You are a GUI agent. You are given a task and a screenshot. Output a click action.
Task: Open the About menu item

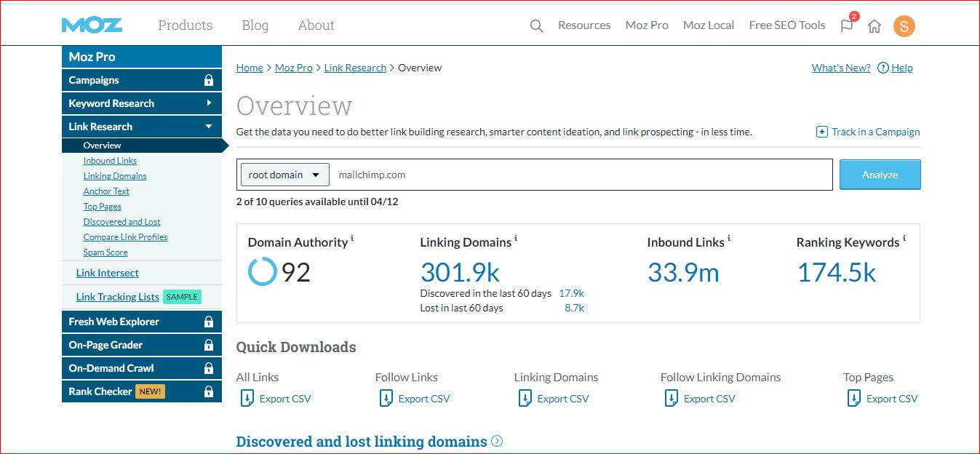pos(316,25)
